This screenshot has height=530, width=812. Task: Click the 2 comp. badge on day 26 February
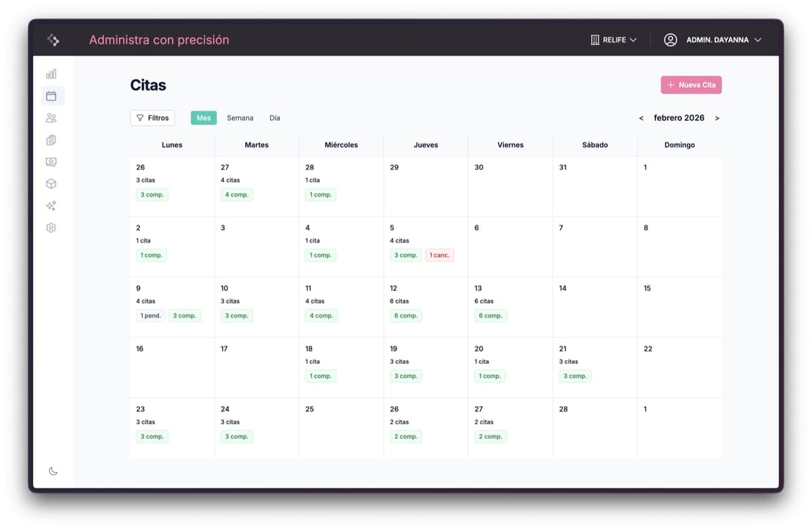(x=406, y=437)
